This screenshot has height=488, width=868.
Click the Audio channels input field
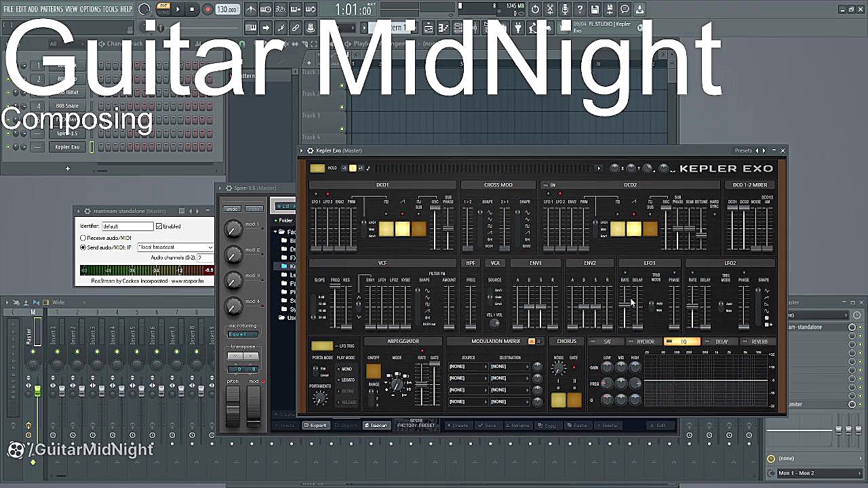205,258
